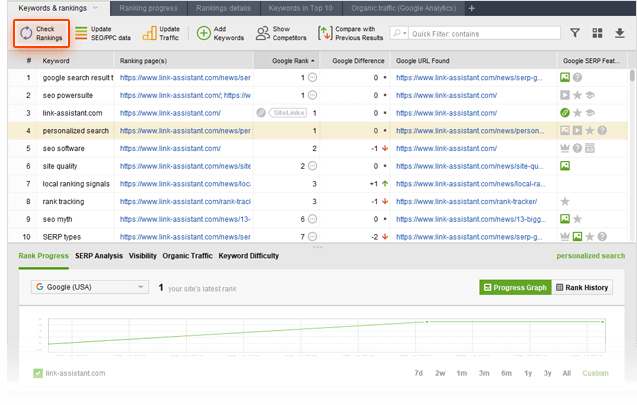The width and height of the screenshot is (637, 405).
Task: Click the Quick Filter input field
Action: [480, 33]
